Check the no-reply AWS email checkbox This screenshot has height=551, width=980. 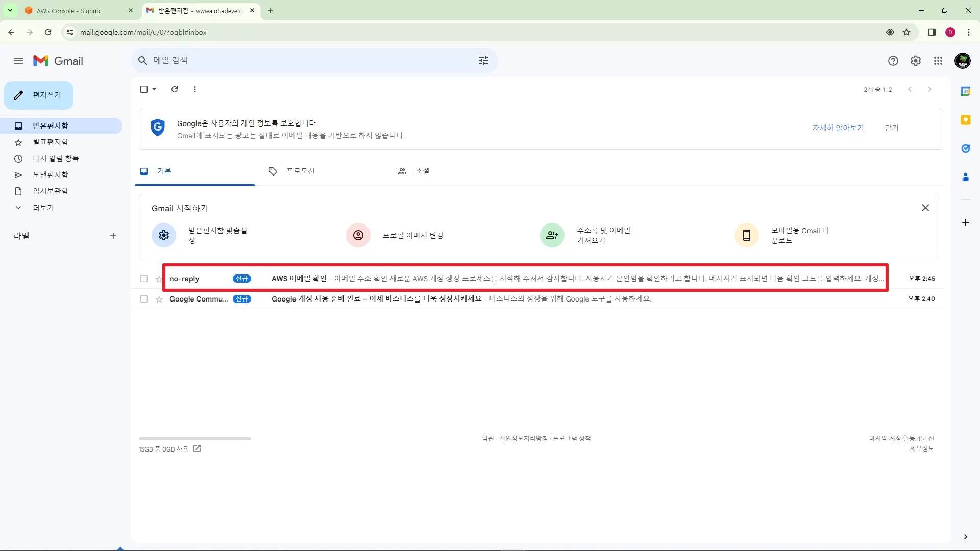click(144, 279)
